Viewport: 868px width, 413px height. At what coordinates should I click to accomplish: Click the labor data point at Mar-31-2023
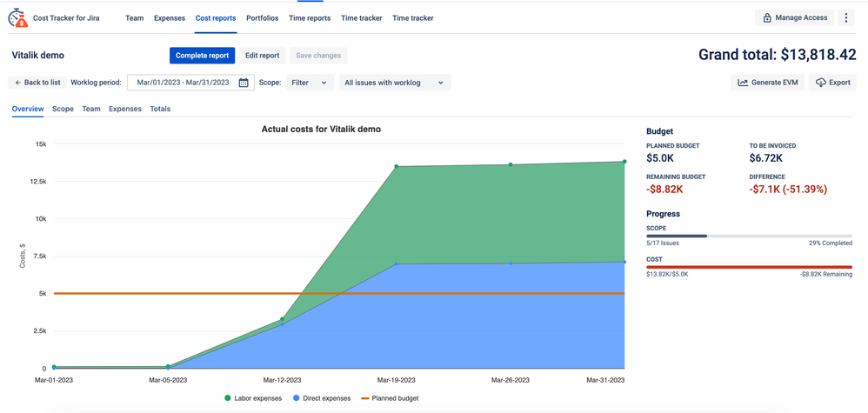[x=624, y=162]
